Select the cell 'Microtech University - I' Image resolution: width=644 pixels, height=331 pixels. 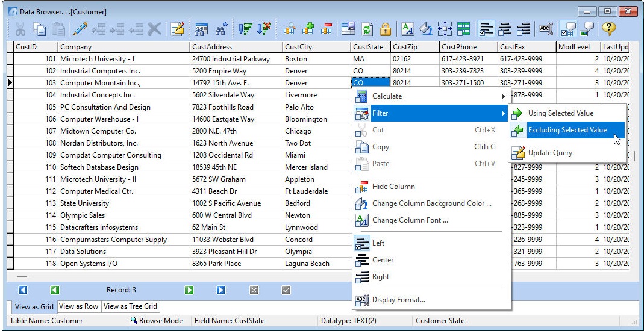pyautogui.click(x=124, y=59)
